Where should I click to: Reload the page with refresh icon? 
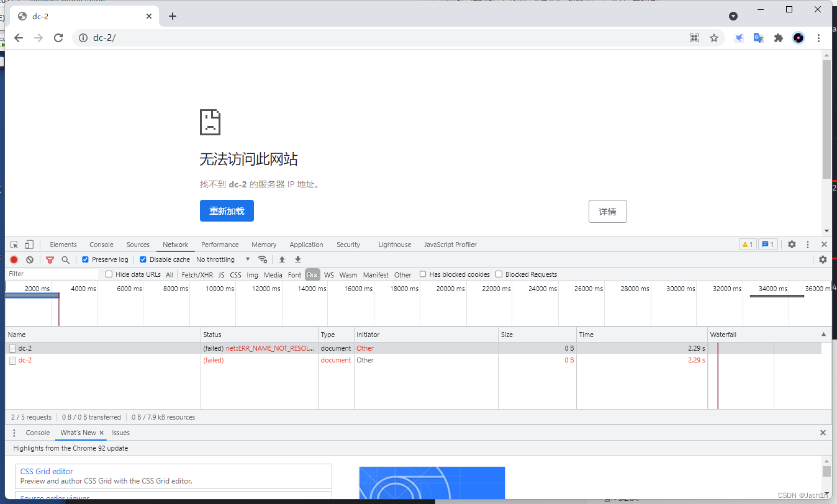tap(58, 38)
